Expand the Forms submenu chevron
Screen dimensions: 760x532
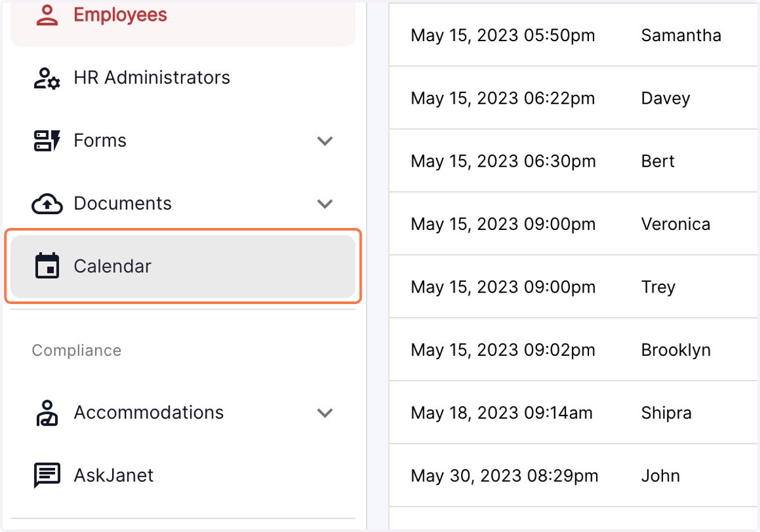[325, 141]
